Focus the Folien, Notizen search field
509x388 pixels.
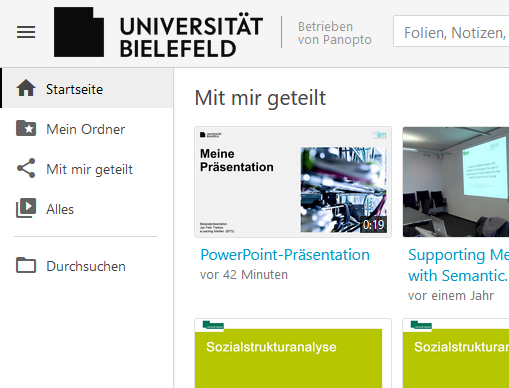(x=451, y=31)
